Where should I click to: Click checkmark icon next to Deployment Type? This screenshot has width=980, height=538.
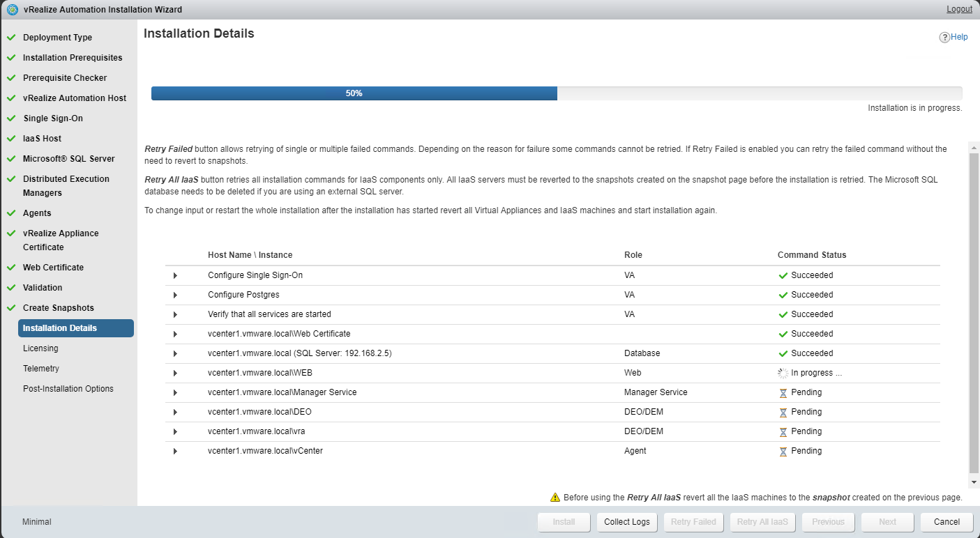coord(11,38)
